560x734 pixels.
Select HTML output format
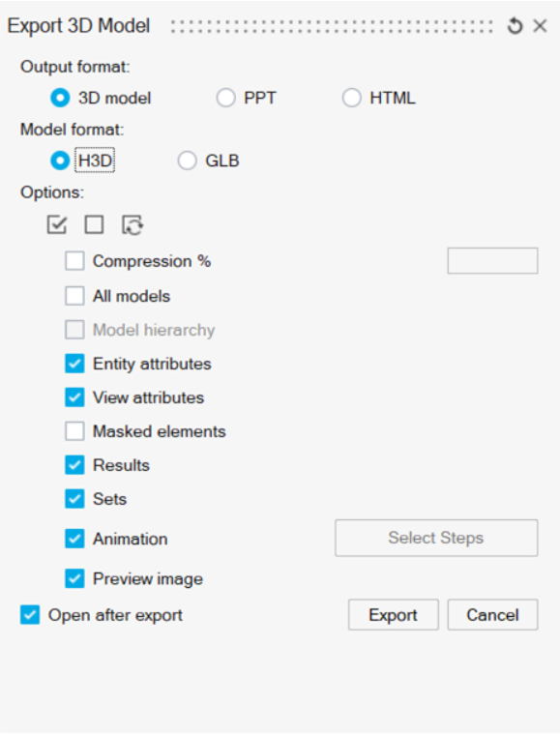point(352,99)
